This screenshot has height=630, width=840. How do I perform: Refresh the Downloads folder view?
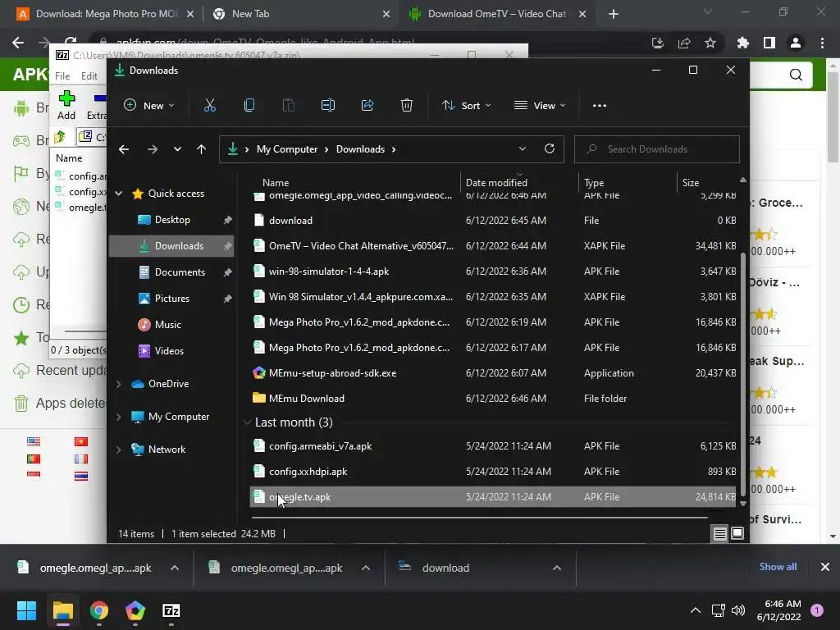click(x=549, y=149)
